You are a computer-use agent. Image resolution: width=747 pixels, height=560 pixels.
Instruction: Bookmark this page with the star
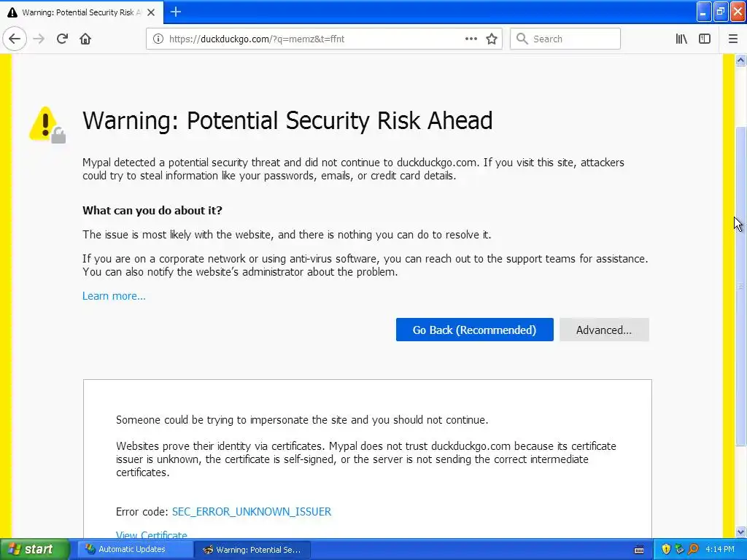(492, 39)
